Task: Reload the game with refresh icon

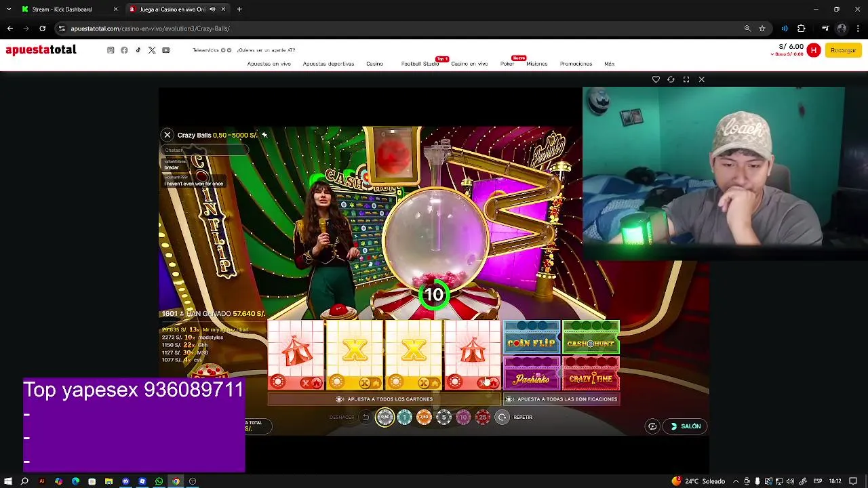Action: point(671,79)
